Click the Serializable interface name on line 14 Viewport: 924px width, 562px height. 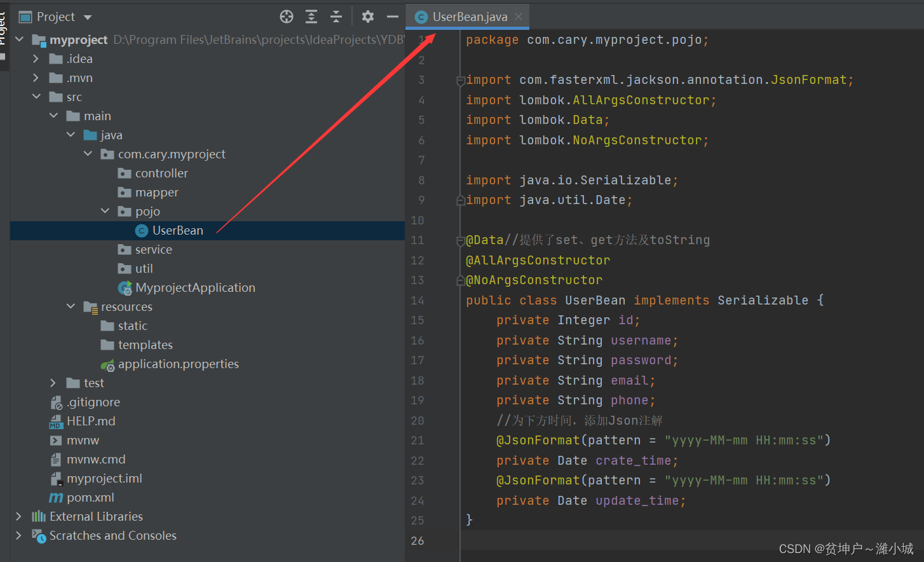pos(763,300)
